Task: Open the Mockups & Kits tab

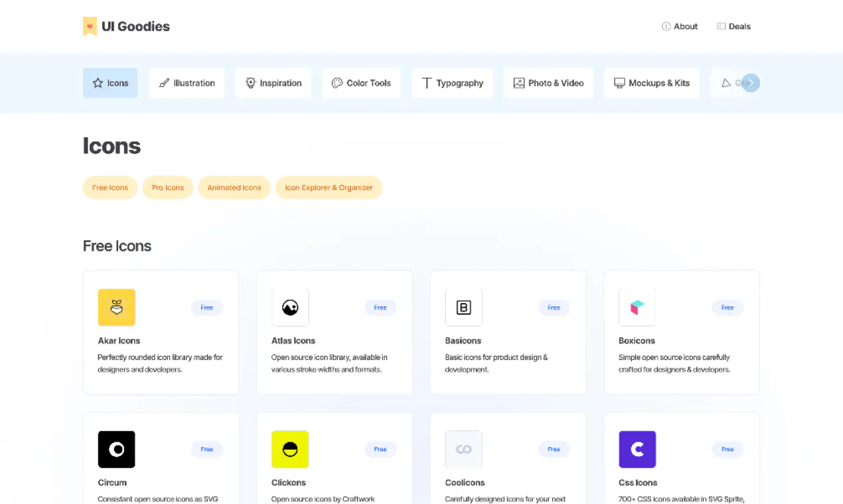Action: click(x=652, y=83)
